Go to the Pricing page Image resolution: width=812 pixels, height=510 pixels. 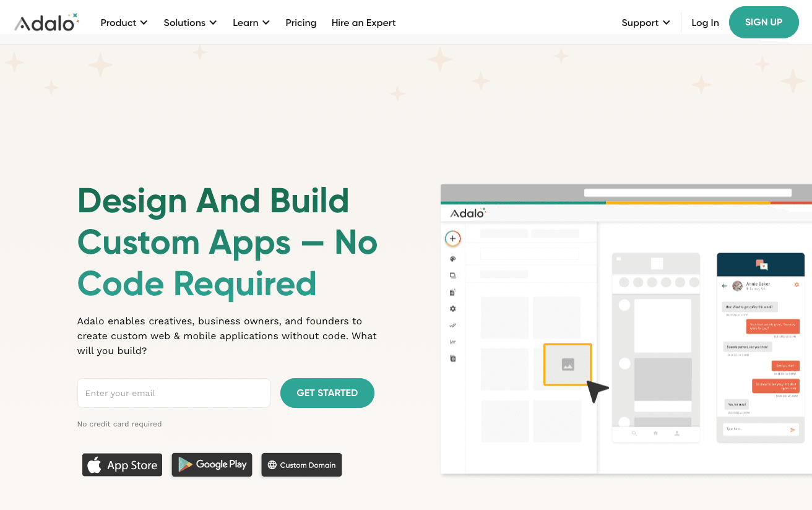pyautogui.click(x=301, y=23)
